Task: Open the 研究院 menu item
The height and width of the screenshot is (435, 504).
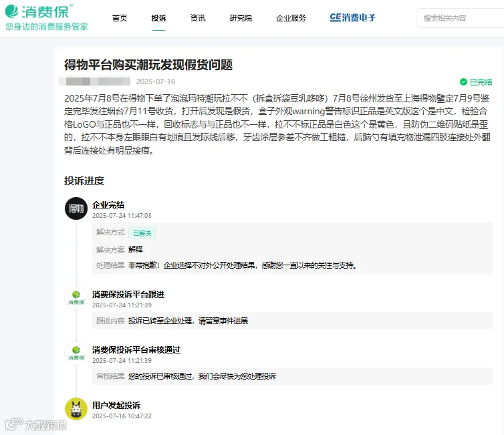Action: (x=241, y=18)
